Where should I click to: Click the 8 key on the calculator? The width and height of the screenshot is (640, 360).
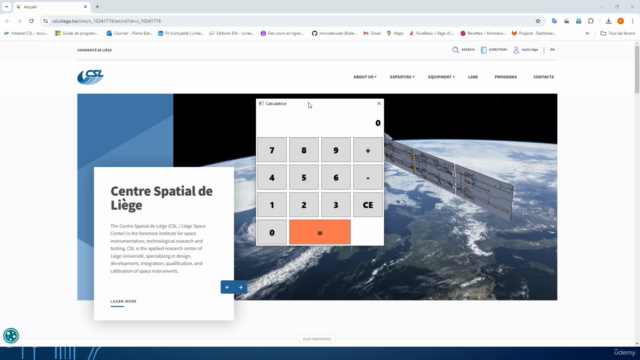coord(304,150)
